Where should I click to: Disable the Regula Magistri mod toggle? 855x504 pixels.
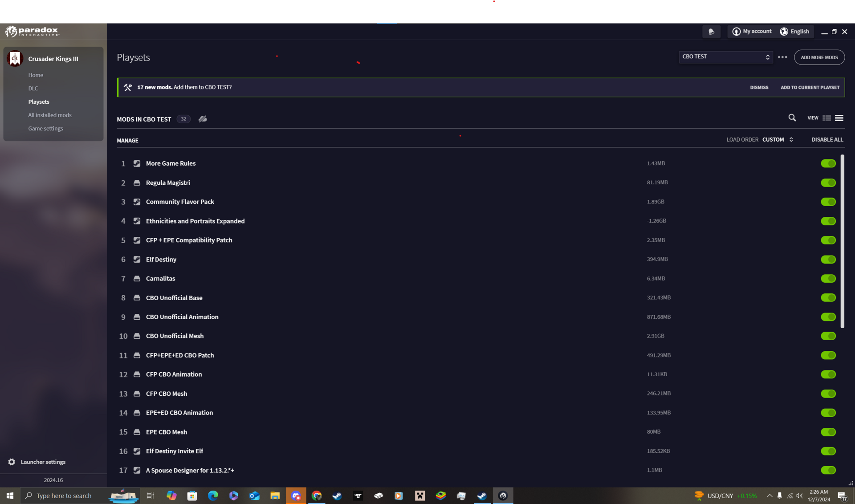click(x=828, y=183)
